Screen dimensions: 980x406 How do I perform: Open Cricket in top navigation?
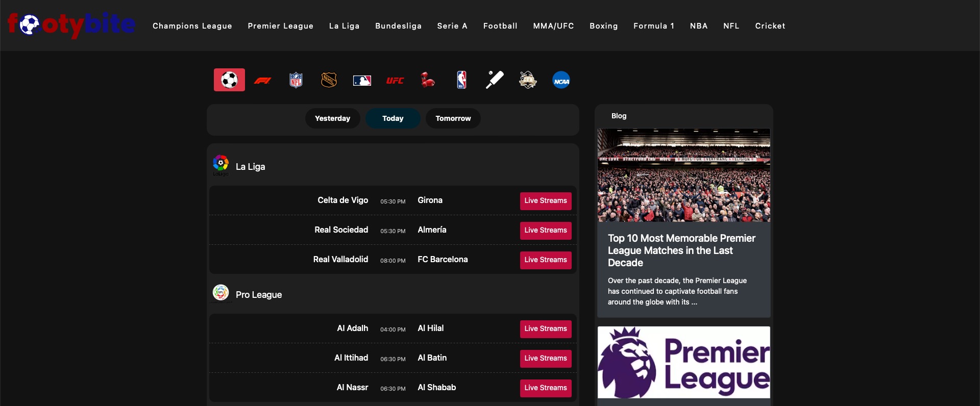(x=770, y=26)
